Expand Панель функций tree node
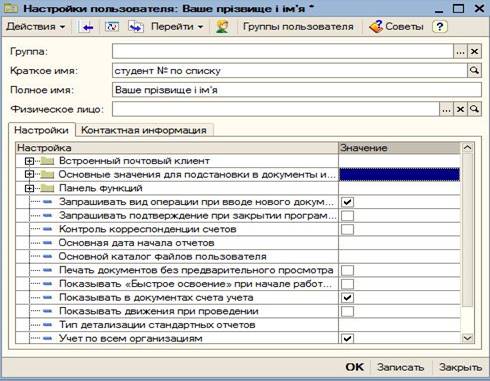Screen dimensions: 490x381 click(29, 188)
